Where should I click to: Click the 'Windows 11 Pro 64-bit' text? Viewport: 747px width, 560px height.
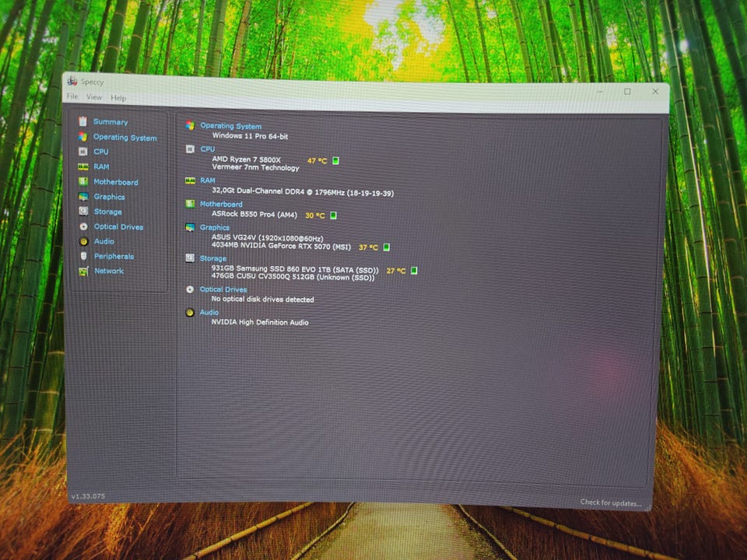coord(250,136)
